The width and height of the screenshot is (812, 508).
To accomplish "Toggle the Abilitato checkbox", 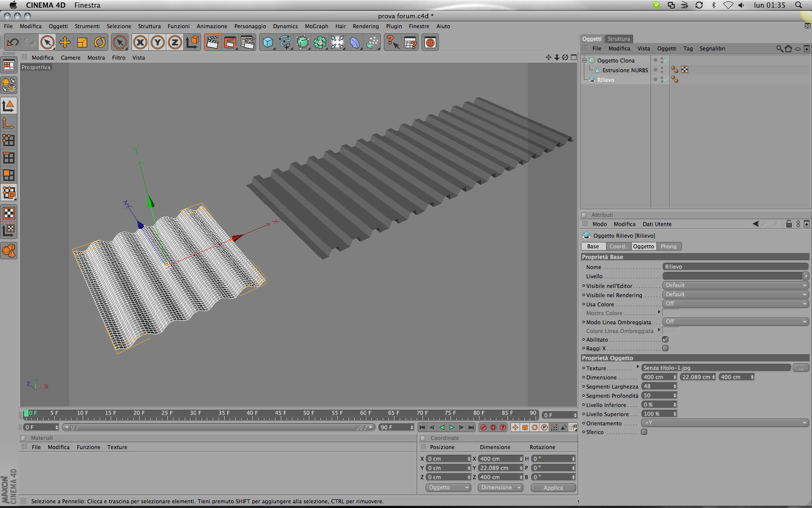I will 665,340.
